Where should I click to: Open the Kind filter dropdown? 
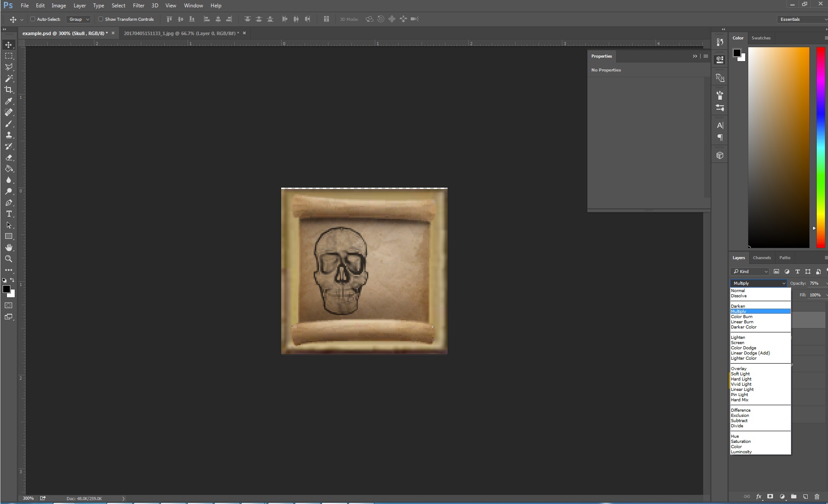click(750, 272)
